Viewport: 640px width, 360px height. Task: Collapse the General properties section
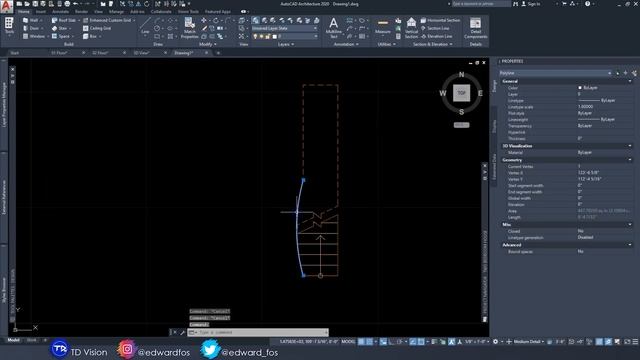click(630, 81)
